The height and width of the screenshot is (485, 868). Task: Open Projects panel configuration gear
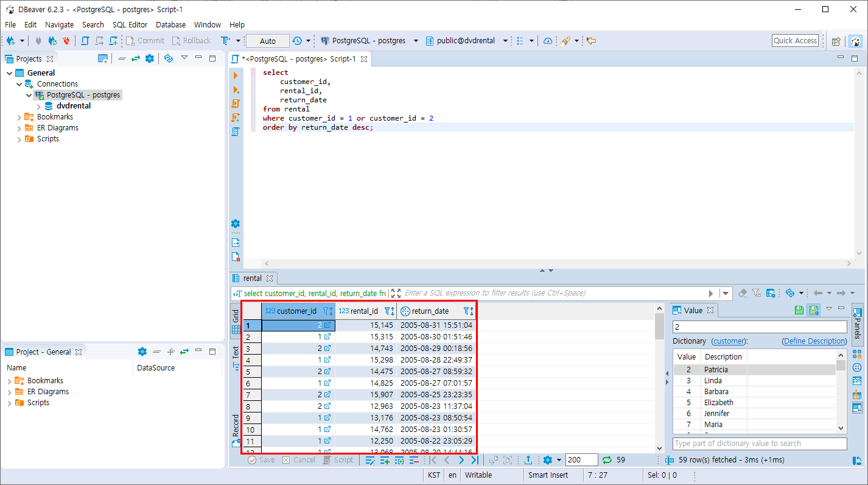[x=150, y=58]
